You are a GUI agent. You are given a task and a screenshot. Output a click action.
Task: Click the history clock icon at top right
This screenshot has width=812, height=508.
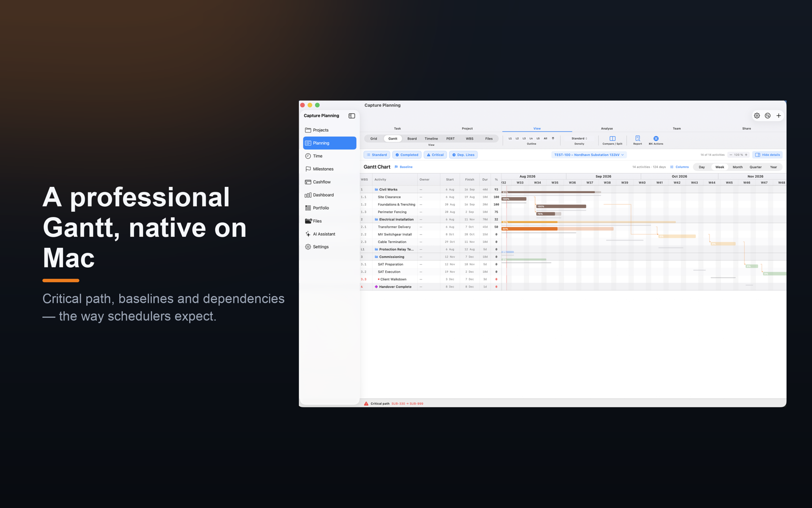[x=768, y=116]
